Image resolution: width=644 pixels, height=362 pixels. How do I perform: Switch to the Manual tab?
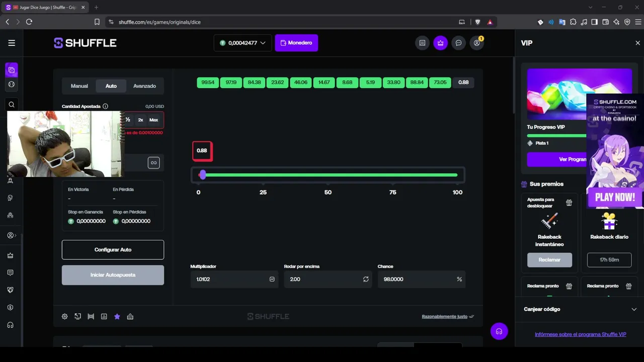point(79,86)
